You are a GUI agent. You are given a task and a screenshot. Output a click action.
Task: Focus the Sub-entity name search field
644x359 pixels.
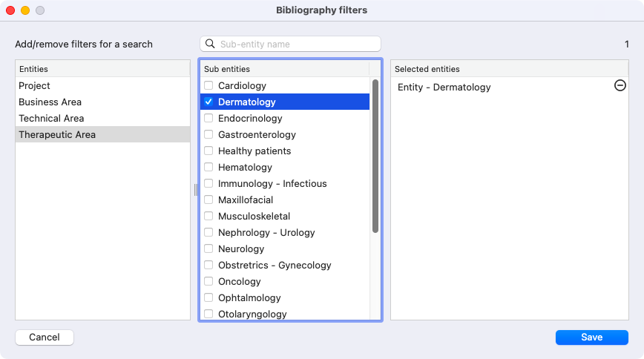click(290, 44)
